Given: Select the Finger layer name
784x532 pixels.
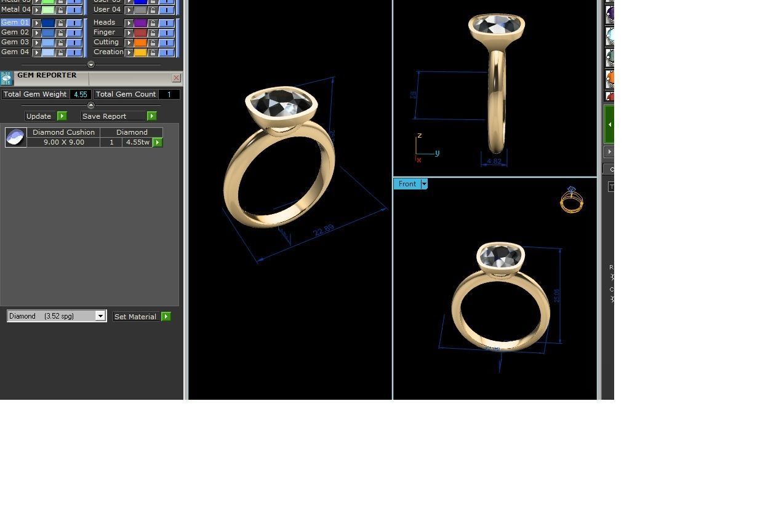Looking at the screenshot, I should (105, 32).
